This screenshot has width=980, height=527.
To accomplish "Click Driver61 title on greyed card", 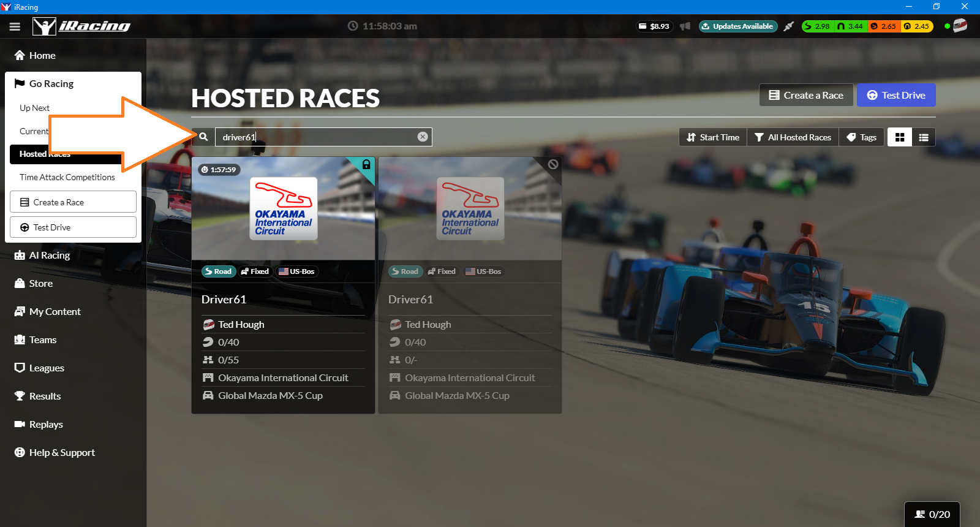I will 411,299.
